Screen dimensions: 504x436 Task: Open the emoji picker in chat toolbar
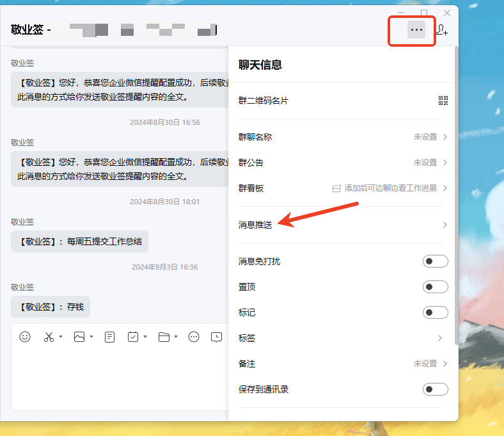coord(25,337)
